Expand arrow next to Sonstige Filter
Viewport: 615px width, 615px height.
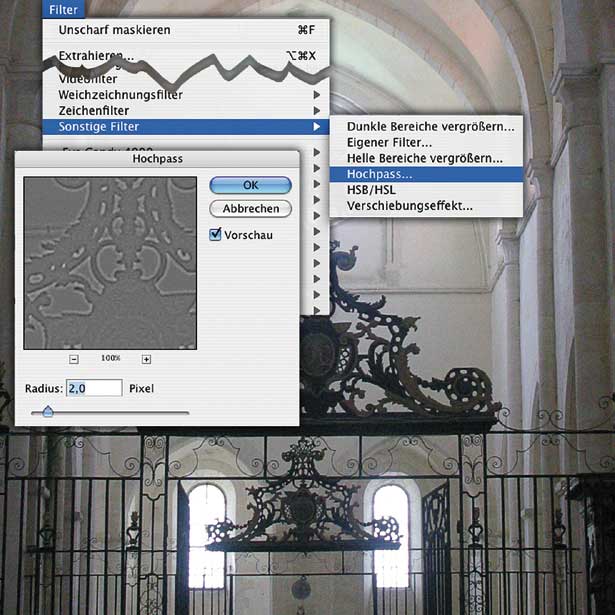click(x=317, y=127)
